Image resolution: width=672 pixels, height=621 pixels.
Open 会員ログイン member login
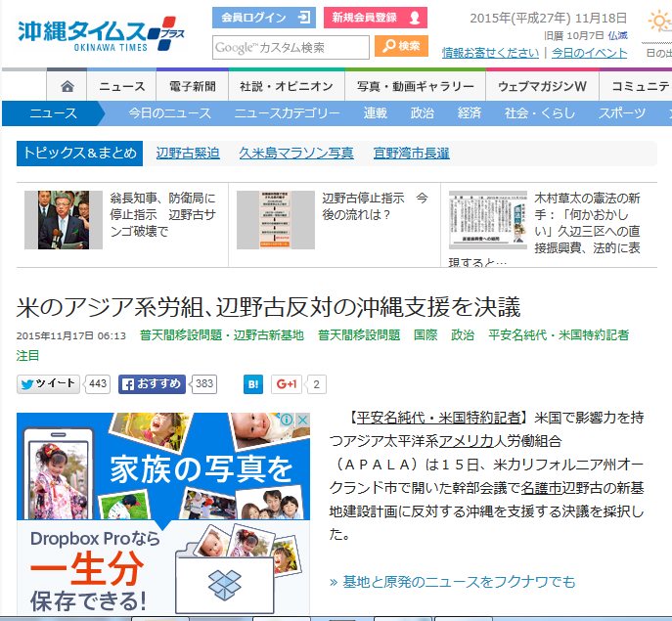click(263, 18)
